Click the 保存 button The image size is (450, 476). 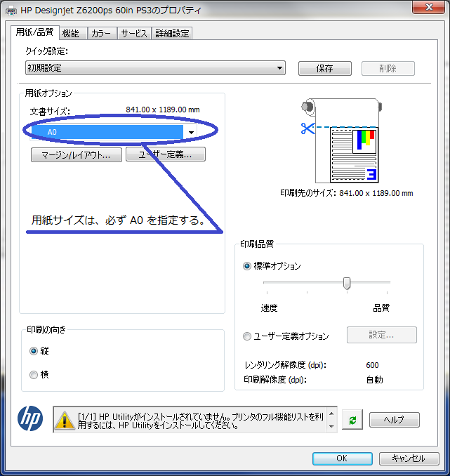coord(324,68)
